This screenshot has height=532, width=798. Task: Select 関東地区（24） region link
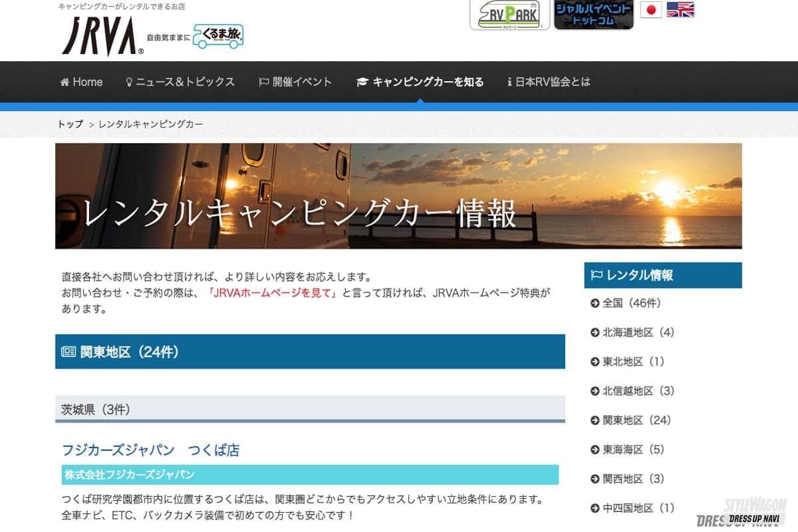[x=636, y=420]
